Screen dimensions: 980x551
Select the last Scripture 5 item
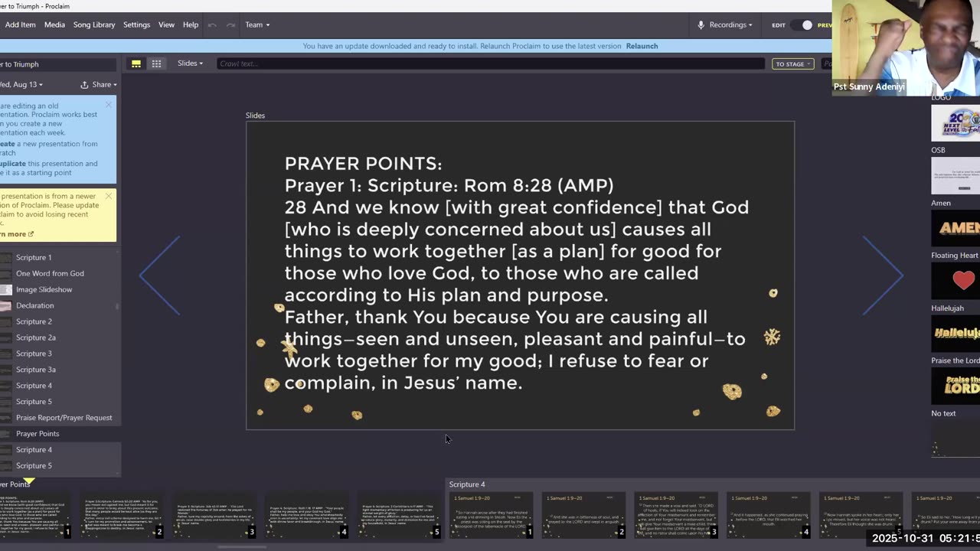click(x=59, y=465)
